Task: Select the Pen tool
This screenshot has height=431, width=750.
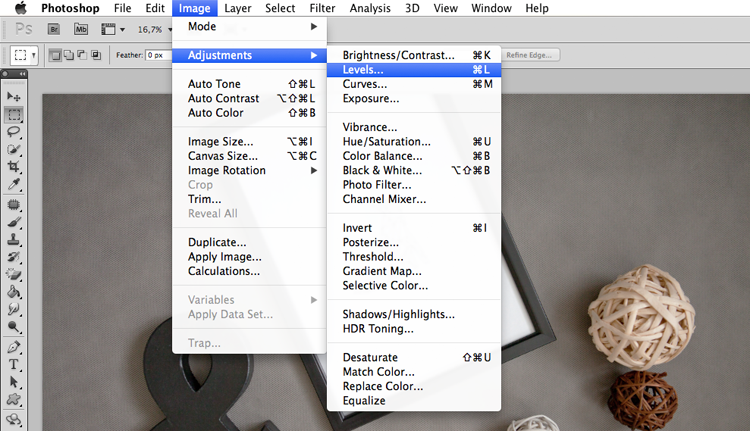Action: tap(14, 347)
